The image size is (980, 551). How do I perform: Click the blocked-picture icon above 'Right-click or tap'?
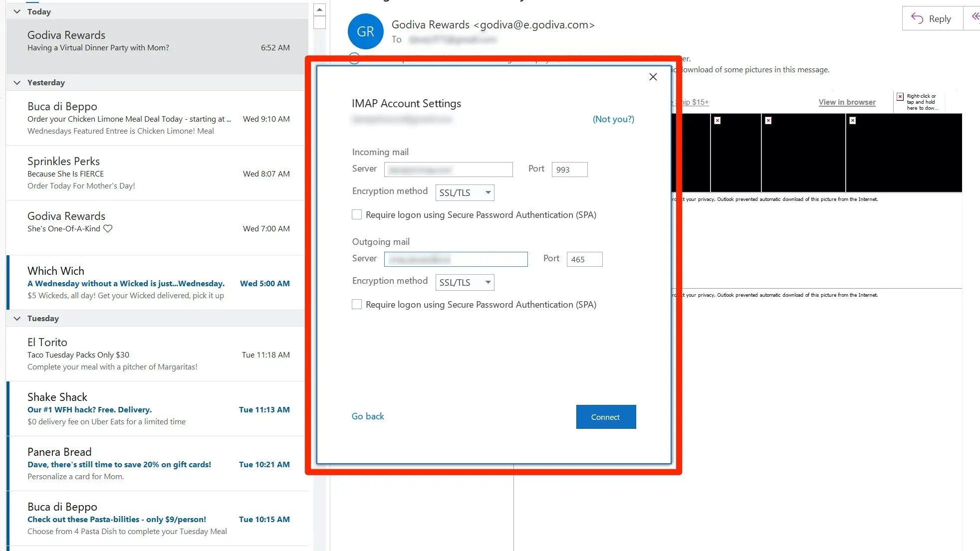click(900, 97)
